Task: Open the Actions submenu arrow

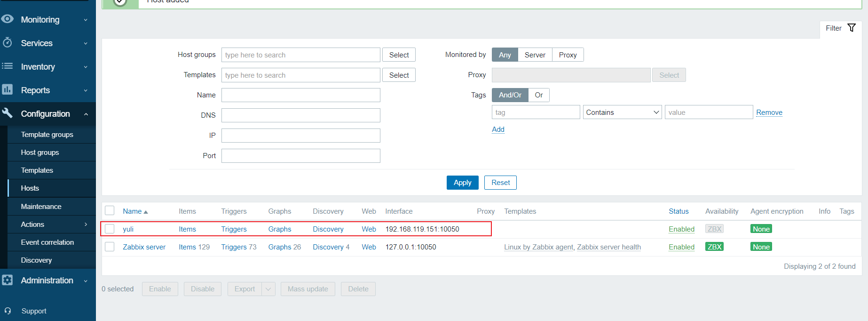Action: 86,225
